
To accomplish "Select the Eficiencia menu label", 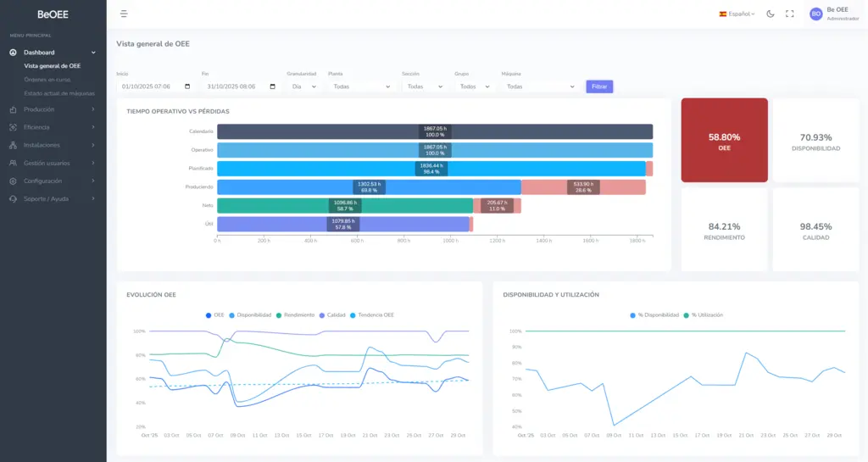I will (x=36, y=127).
